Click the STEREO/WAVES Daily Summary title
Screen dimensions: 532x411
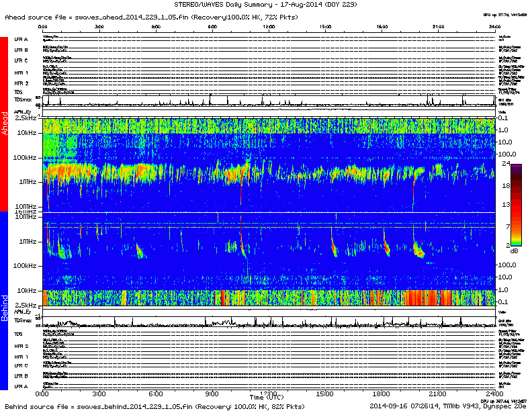265,5
